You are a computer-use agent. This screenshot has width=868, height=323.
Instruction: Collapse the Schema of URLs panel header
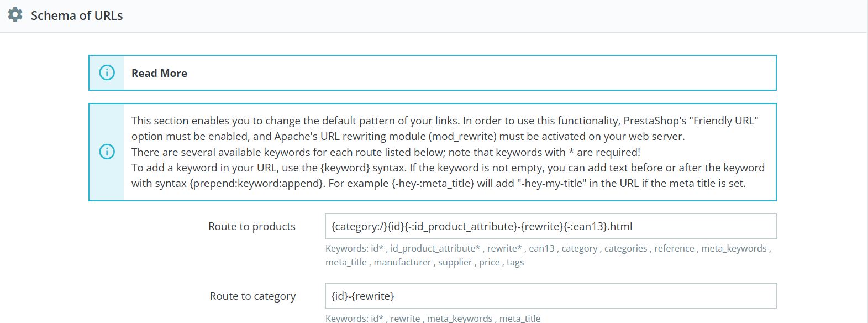tap(76, 15)
